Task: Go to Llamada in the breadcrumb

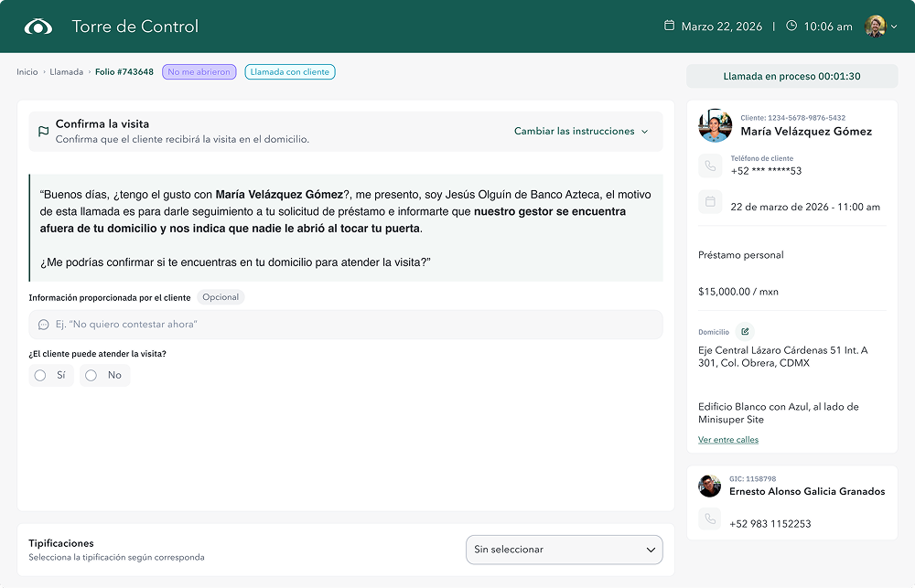Action: (x=67, y=71)
